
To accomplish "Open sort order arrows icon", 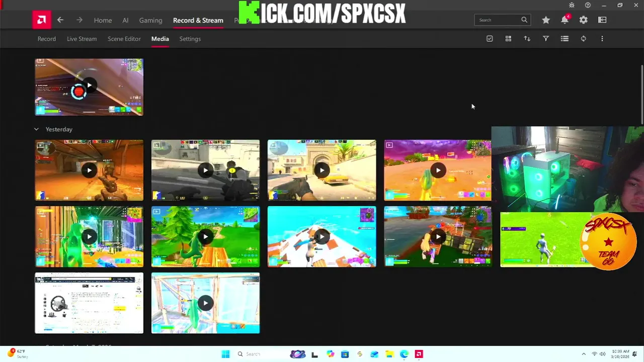I will point(527,39).
